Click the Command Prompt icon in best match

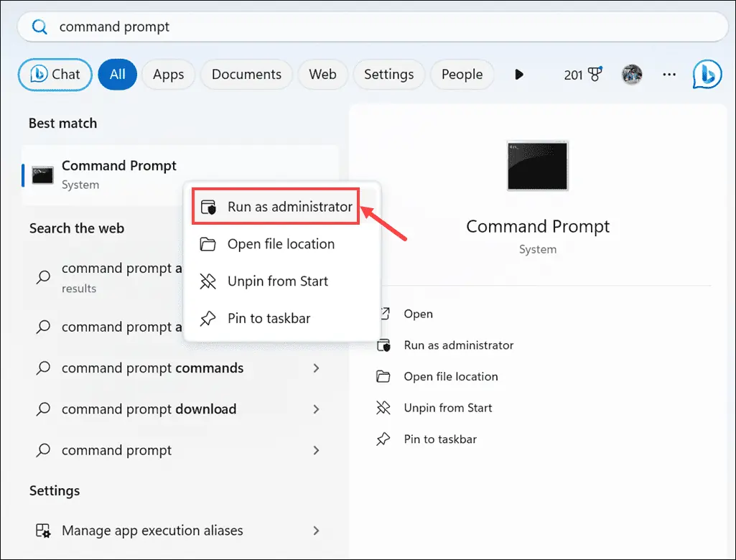[x=42, y=175]
